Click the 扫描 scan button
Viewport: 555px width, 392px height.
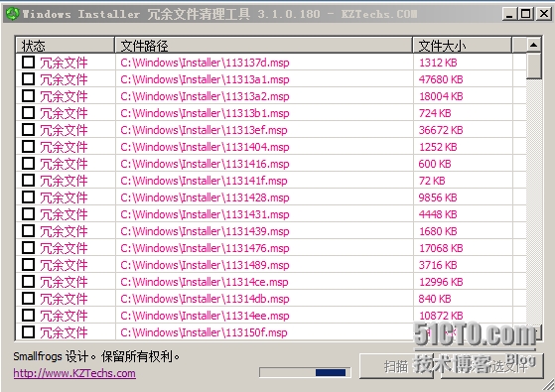click(396, 366)
